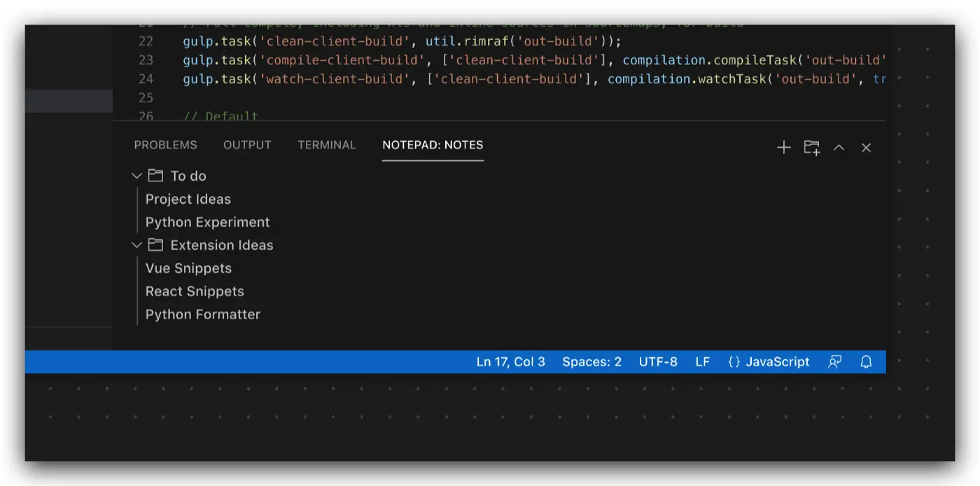Open the Vue Snippets note
This screenshot has height=486, width=980.
pyautogui.click(x=188, y=268)
